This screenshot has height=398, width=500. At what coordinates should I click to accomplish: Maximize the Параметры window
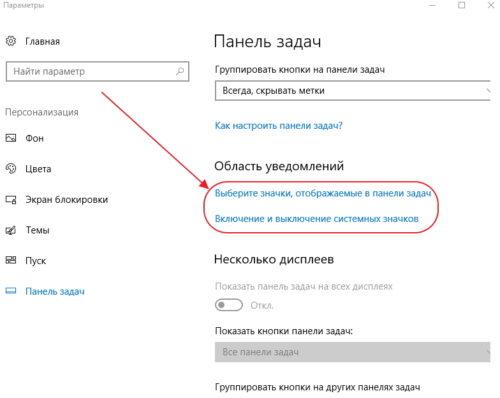click(462, 5)
